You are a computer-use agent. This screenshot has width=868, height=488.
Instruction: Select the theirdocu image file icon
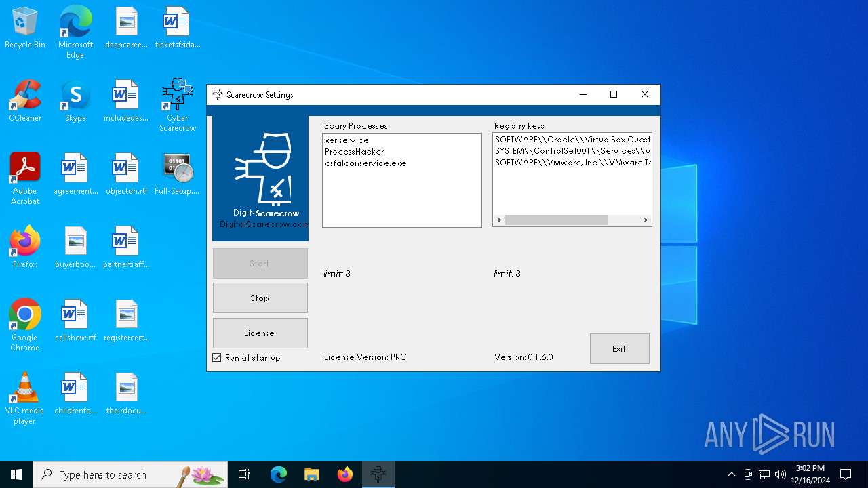(126, 394)
